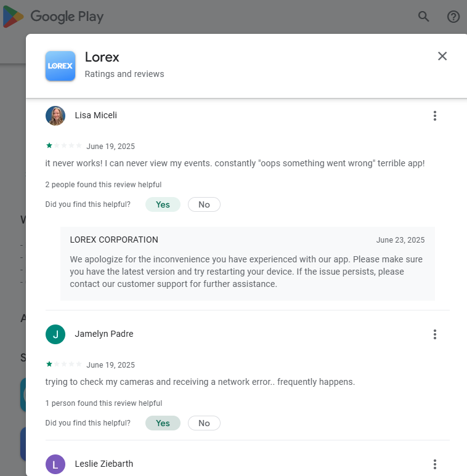Click the June 19, 2025 date on Jamelyn Padre's review

click(x=110, y=365)
